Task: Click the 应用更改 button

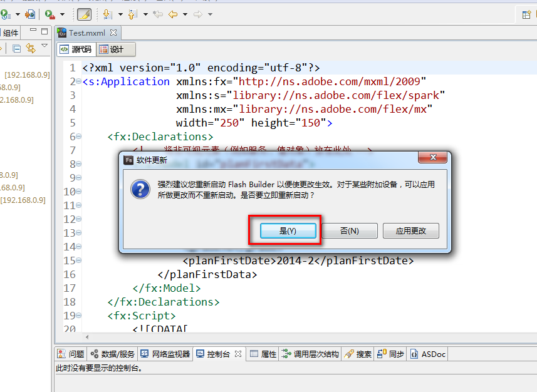Action: (x=411, y=230)
